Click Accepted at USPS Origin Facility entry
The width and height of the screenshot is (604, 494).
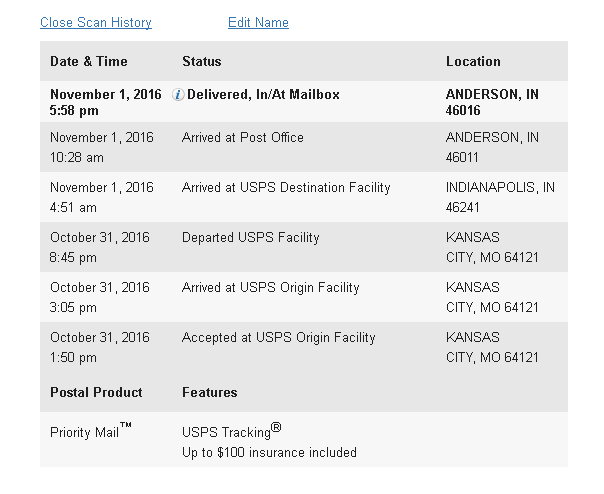pos(279,338)
